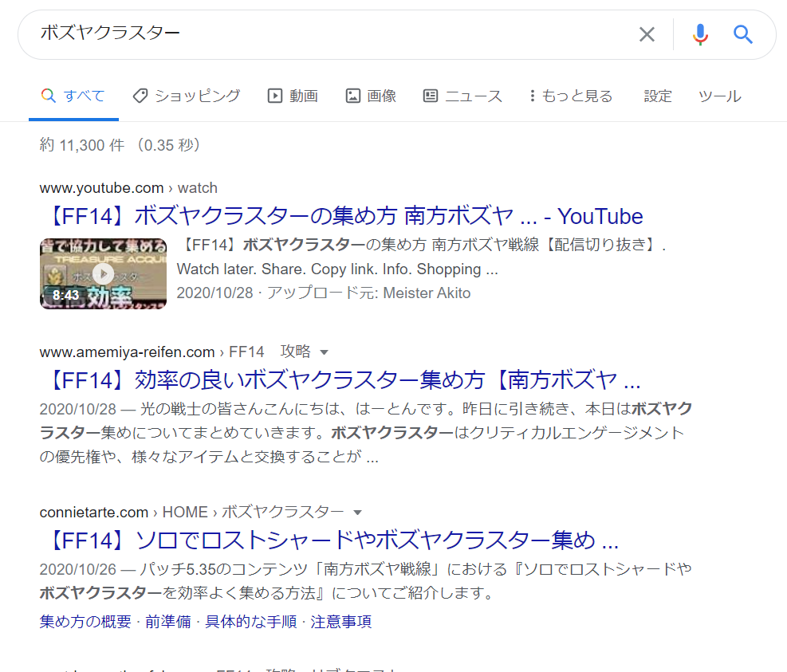This screenshot has width=787, height=672.
Task: Go to the ニュース tab
Action: tap(462, 96)
